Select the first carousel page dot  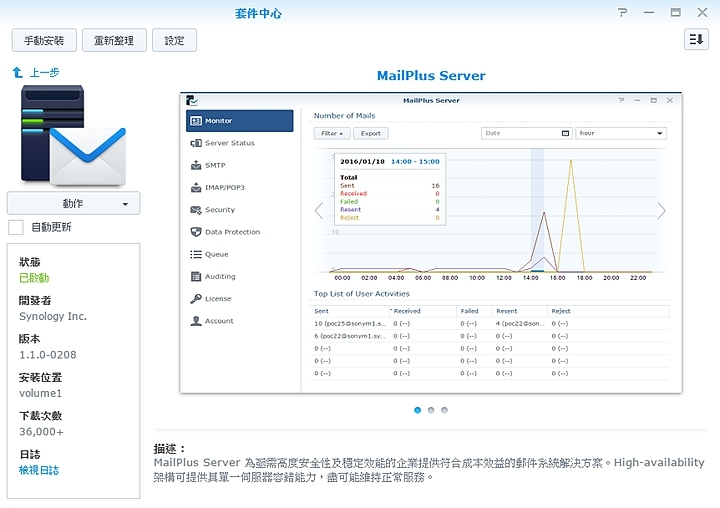tap(417, 410)
